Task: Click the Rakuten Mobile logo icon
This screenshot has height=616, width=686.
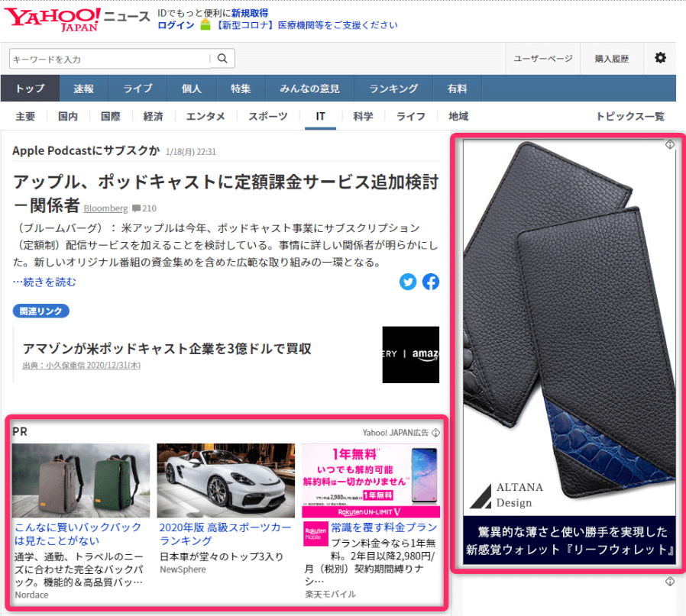Action: [315, 534]
